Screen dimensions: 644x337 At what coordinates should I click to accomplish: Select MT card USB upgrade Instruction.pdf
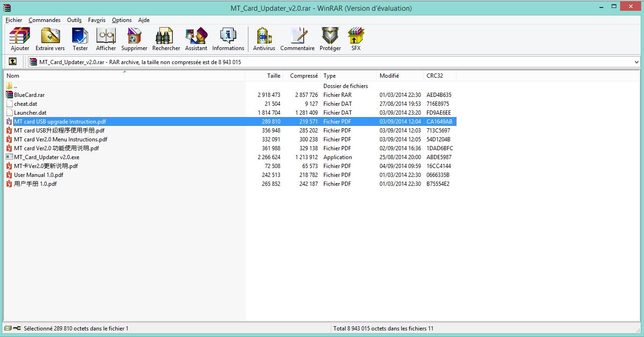(60, 122)
